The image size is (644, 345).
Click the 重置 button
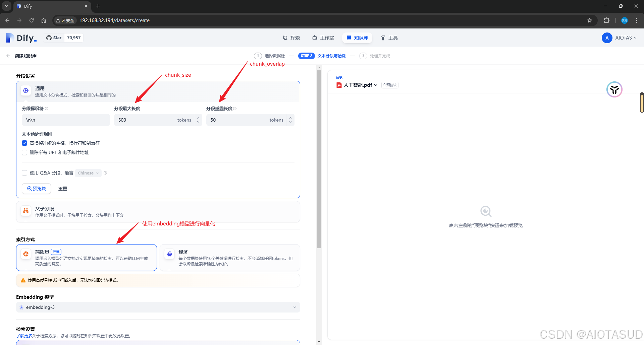click(x=62, y=188)
